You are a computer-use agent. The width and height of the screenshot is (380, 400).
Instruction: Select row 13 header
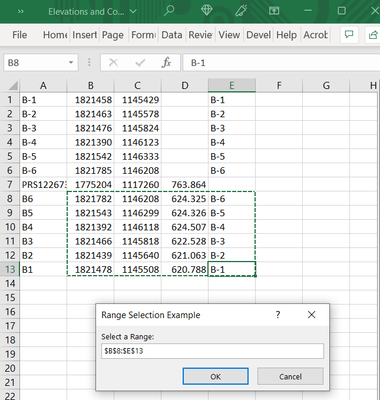coord(10,269)
